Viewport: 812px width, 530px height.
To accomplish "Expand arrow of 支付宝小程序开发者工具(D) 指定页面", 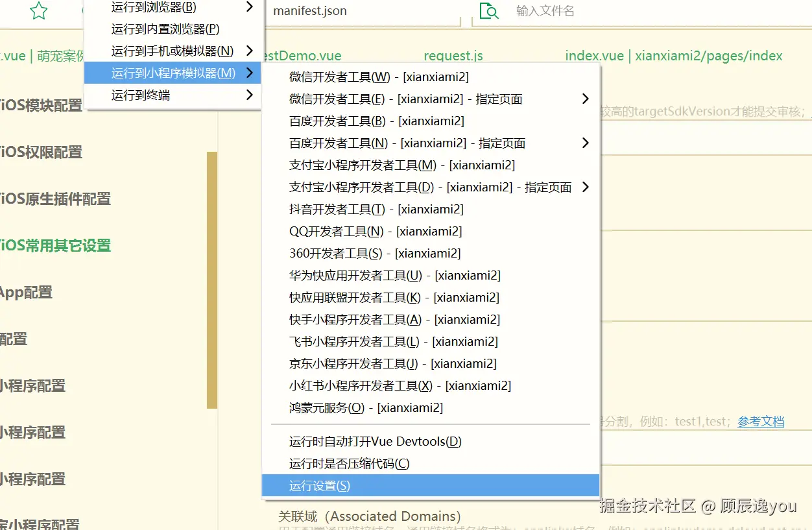I will pyautogui.click(x=586, y=187).
